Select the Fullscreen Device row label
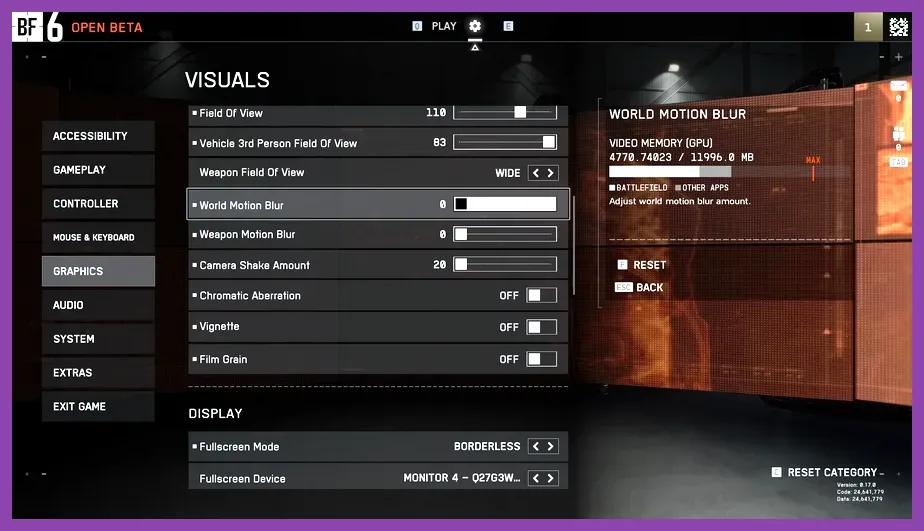Viewport: 924px width, 531px height. tap(242, 479)
